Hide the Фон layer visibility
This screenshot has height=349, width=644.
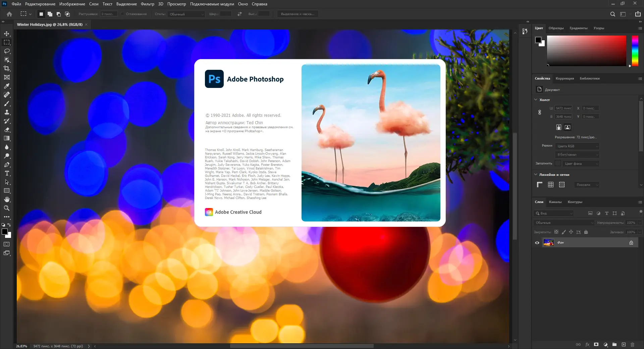point(537,243)
